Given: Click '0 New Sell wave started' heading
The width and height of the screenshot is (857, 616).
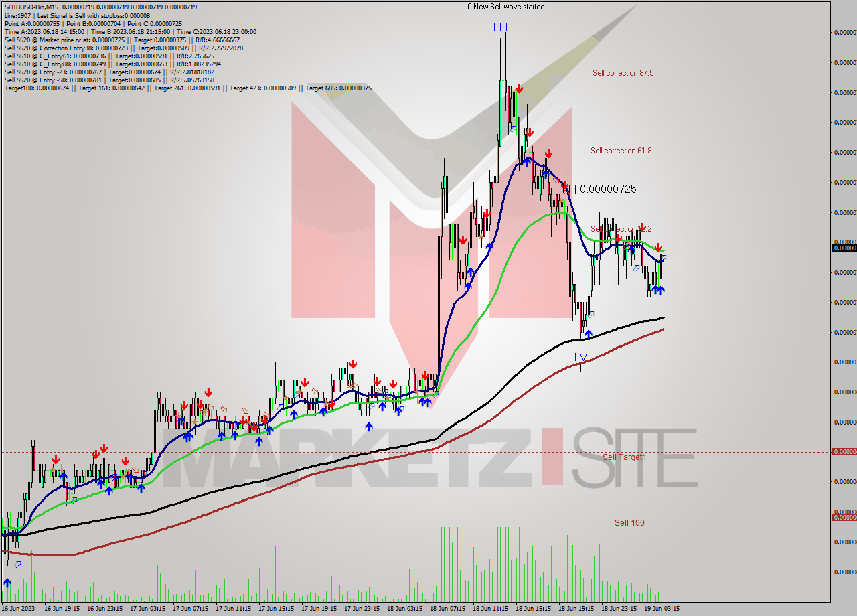Looking at the screenshot, I should (505, 7).
